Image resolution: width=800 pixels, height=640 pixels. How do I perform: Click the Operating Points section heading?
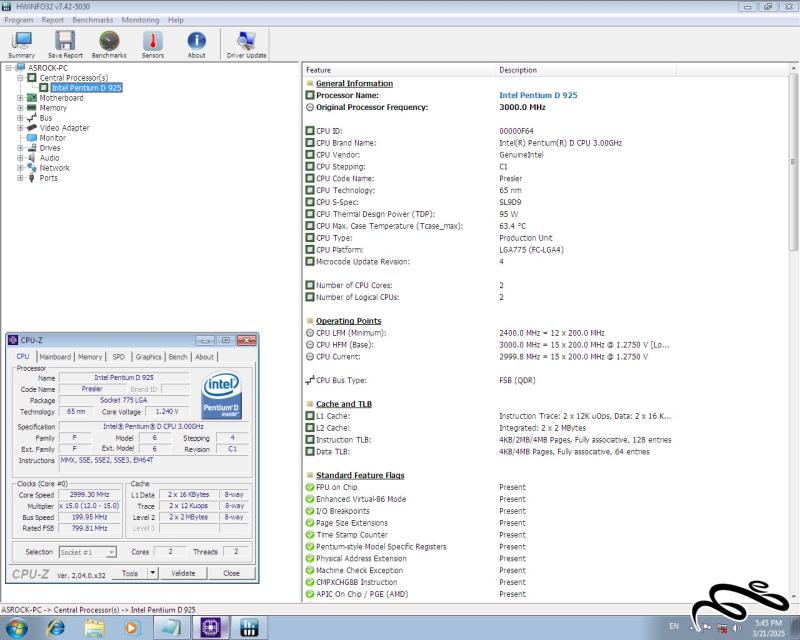coord(348,321)
